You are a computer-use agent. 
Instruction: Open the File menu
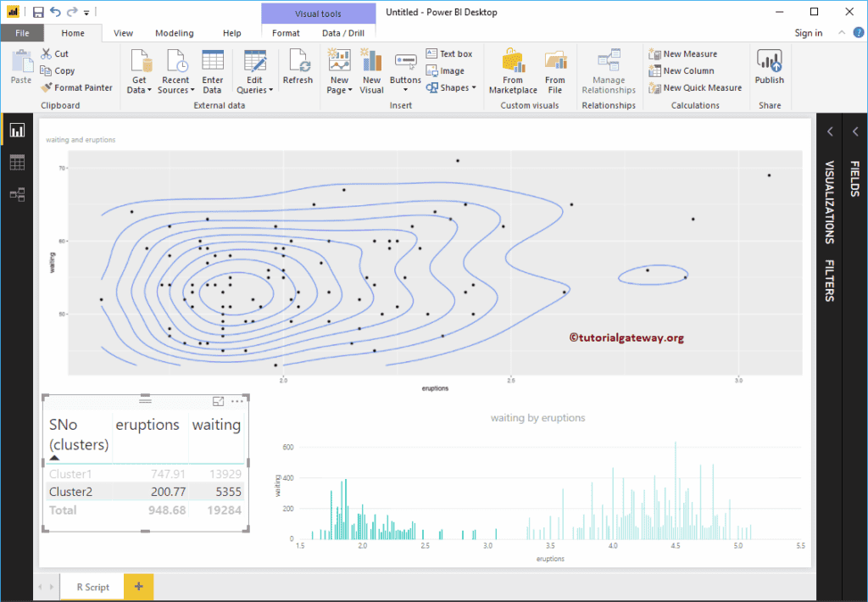tap(22, 33)
